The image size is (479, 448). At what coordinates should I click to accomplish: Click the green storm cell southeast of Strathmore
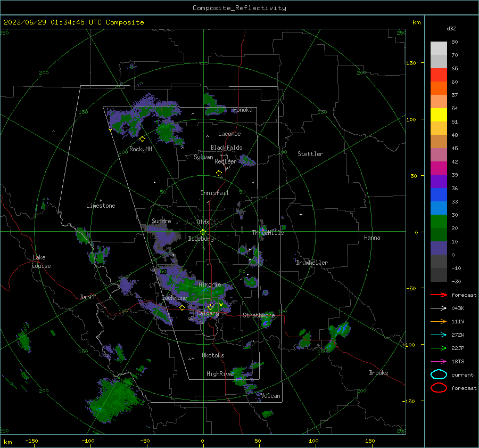click(267, 321)
